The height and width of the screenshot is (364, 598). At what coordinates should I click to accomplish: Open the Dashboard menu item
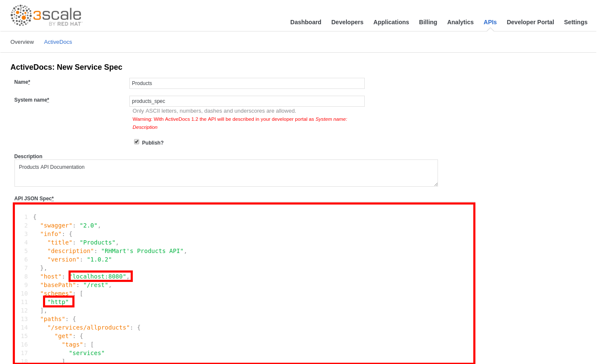tap(306, 22)
